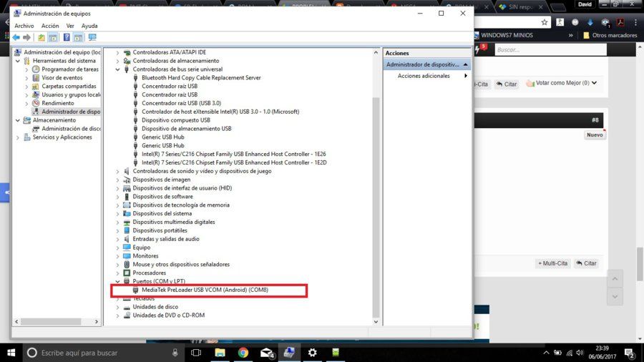Screen dimensions: 644x362
Task: Open Windows Start menu
Action: click(11, 353)
